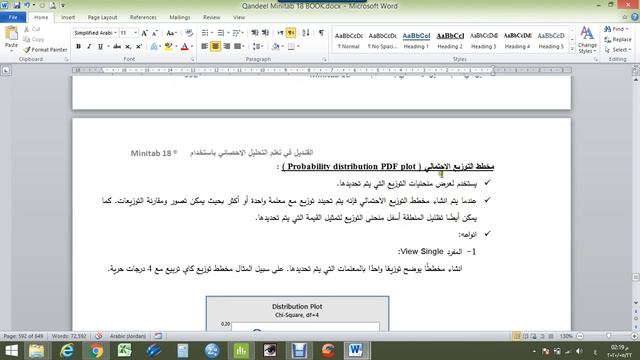
Task: Click the Increase Indent icon
Action: [265, 33]
